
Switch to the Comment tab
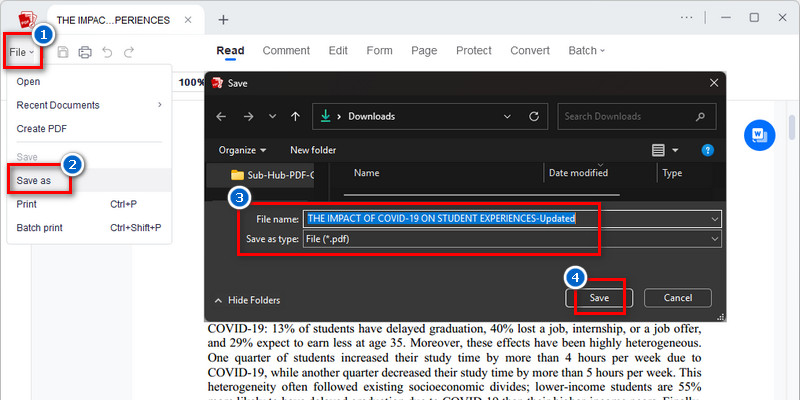286,51
